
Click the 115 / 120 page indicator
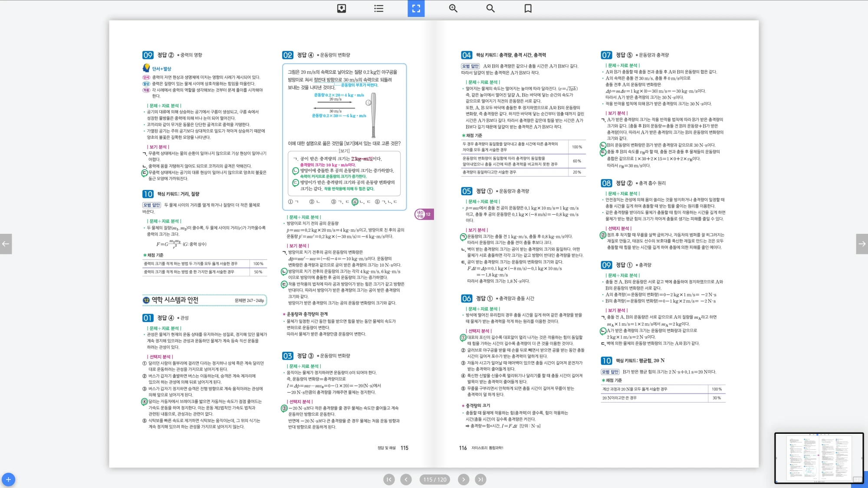tap(435, 479)
